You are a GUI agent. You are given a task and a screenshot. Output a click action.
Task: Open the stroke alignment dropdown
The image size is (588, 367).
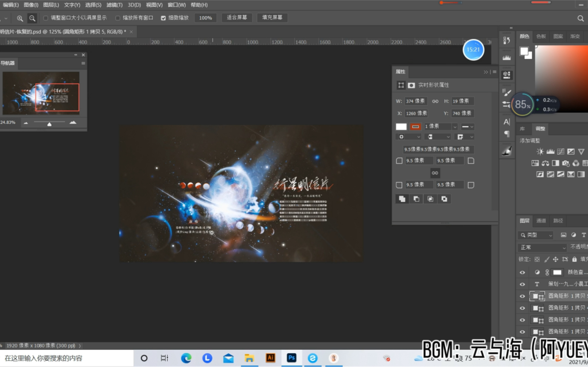click(409, 137)
